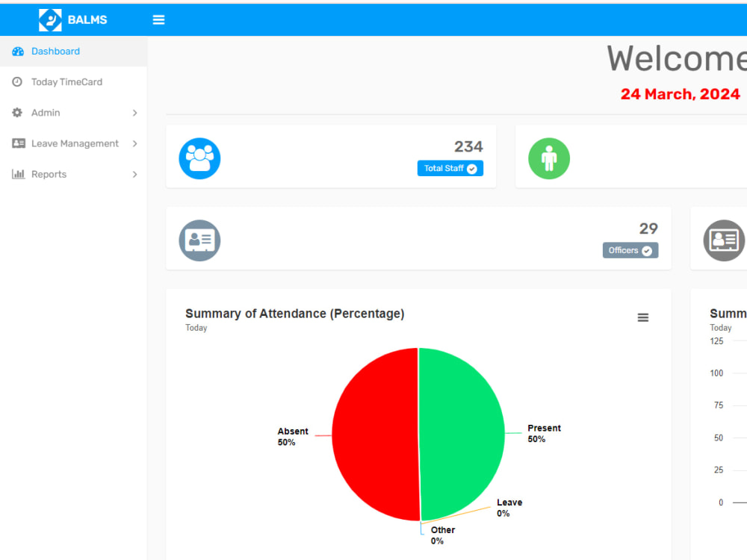Screen dimensions: 747x560
Task: Click the Today subtitle under attendance percentage title
Action: [x=196, y=328]
